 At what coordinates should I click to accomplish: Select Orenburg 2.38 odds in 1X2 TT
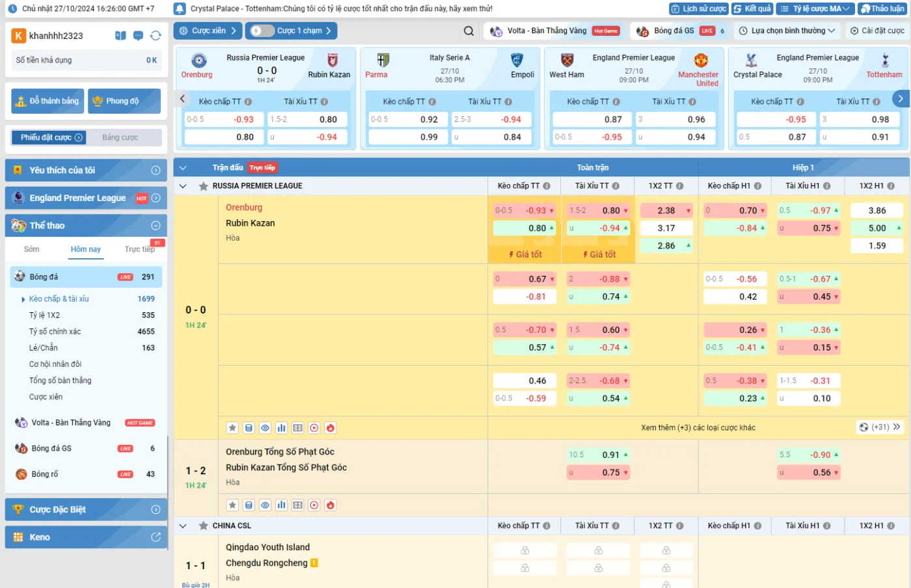coord(666,211)
